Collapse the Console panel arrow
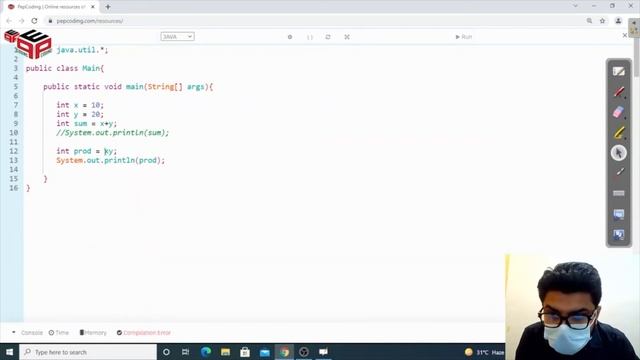Viewport: 640px width, 360px height. pos(13,332)
